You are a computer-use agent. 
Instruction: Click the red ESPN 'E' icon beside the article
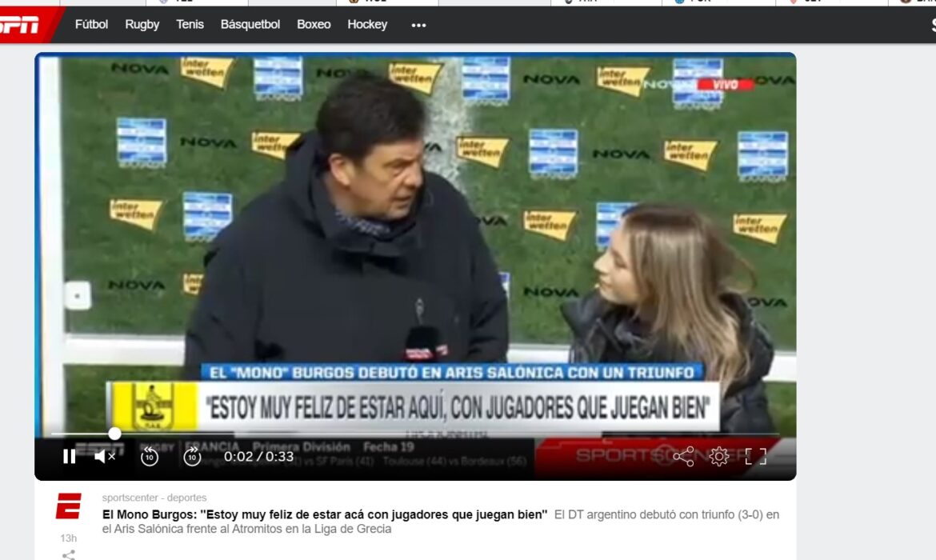[69, 506]
